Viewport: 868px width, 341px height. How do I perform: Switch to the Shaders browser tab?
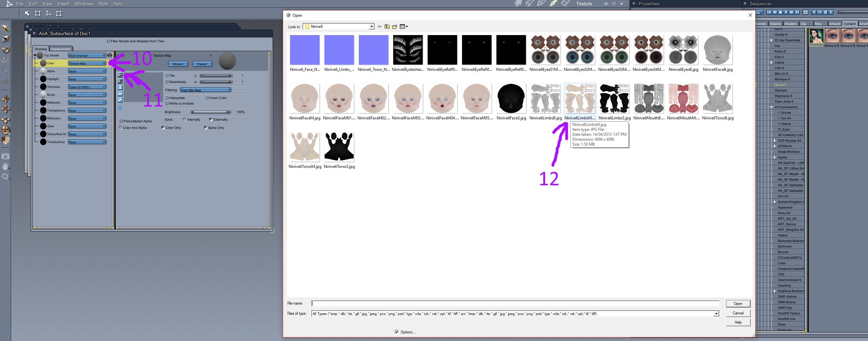790,24
